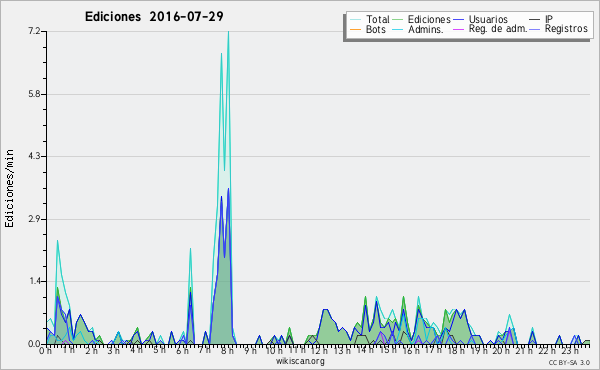Viewport: 600px width, 370px height.
Task: Click the 5.8 y-axis value
Action: pyautogui.click(x=34, y=94)
